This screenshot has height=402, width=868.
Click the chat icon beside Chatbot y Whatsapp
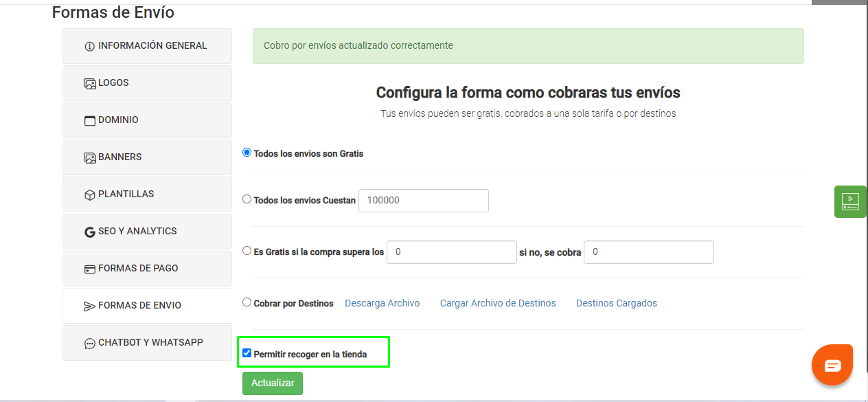(89, 342)
